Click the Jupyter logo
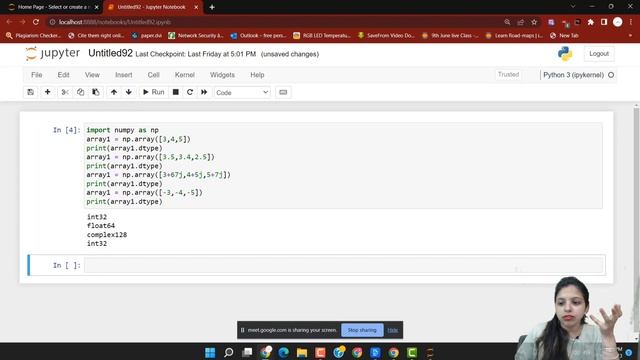The image size is (640, 360). [53, 53]
